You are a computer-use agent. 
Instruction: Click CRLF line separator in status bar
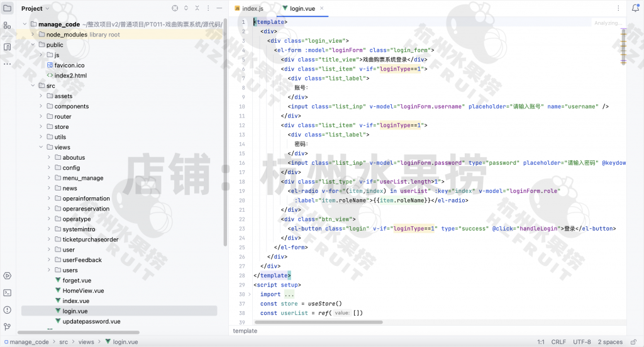click(x=558, y=342)
